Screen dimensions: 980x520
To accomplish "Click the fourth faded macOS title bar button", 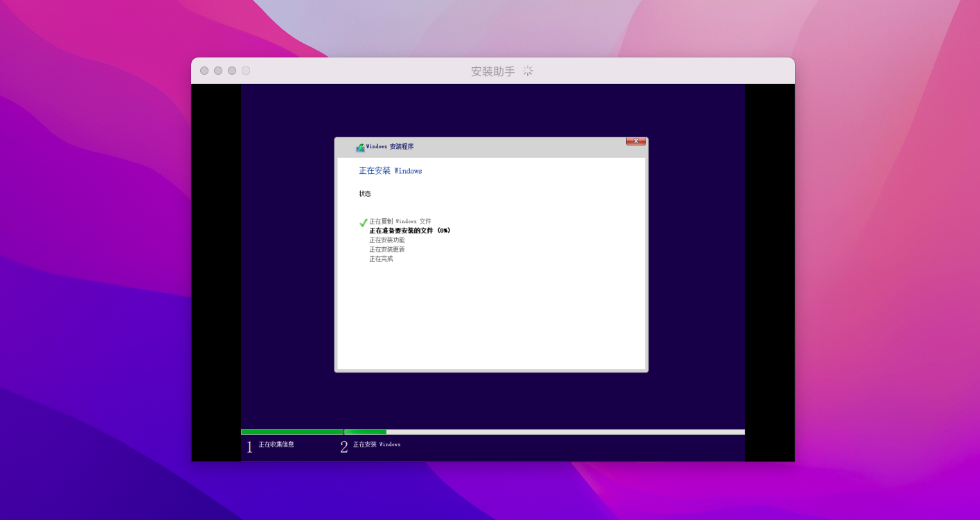I will click(x=246, y=71).
